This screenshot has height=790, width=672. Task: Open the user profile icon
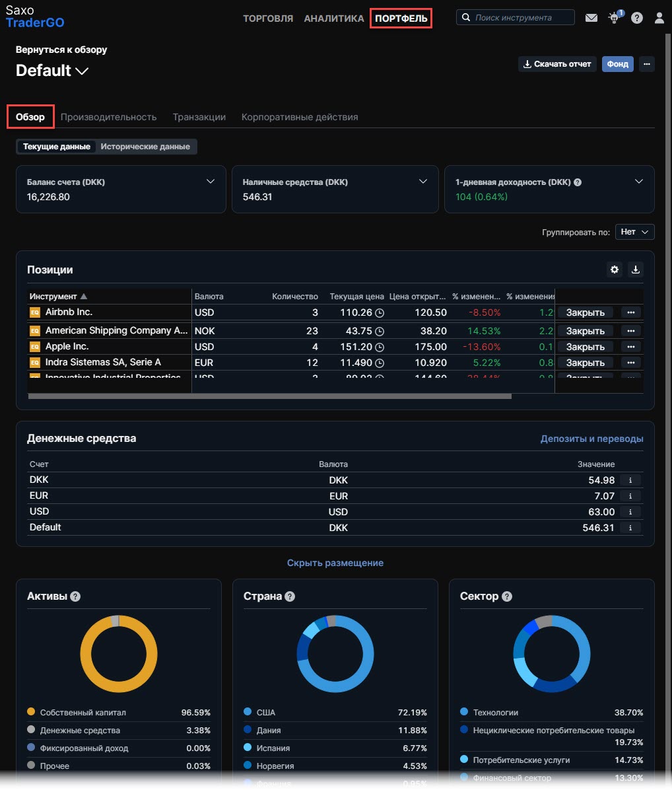click(659, 18)
